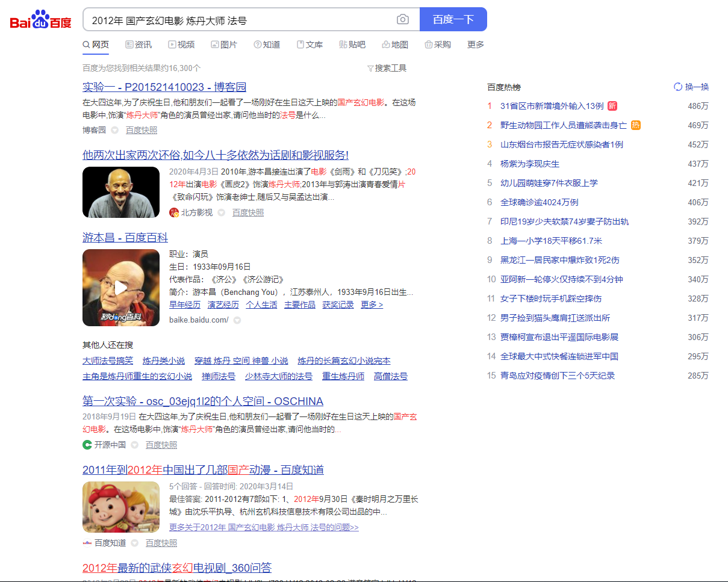Open hot topic 青岛应对疫情创下三个5天纪录

(x=558, y=376)
